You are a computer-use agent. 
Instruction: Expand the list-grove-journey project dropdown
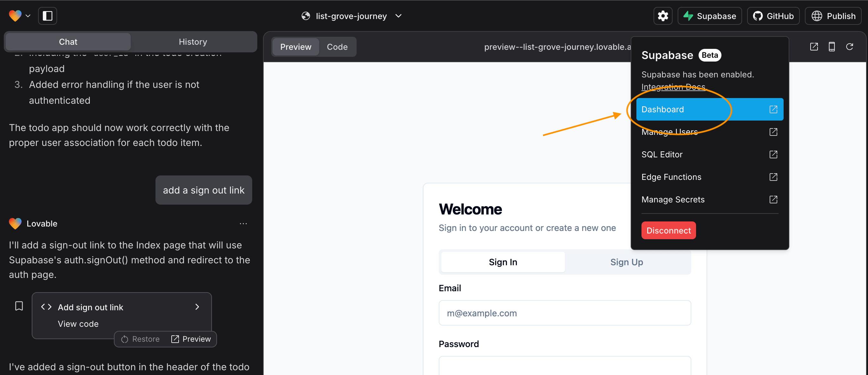(398, 16)
